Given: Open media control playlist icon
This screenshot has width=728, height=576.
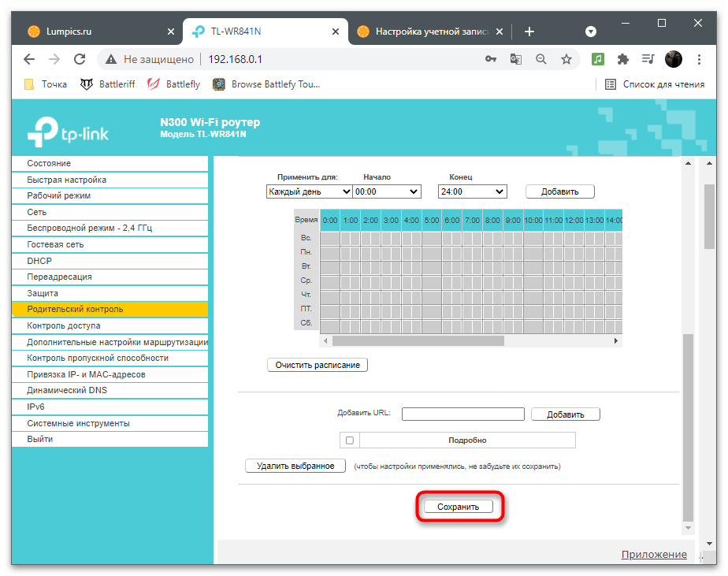Looking at the screenshot, I should [x=648, y=59].
